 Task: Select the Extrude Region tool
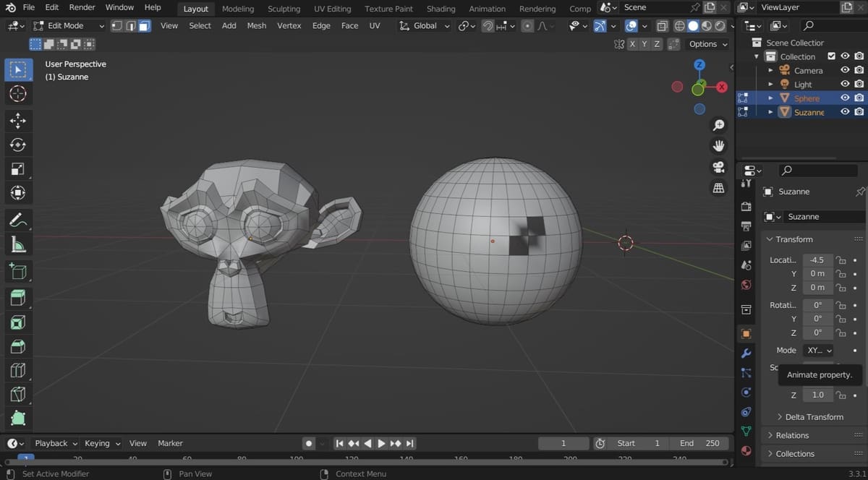18,297
